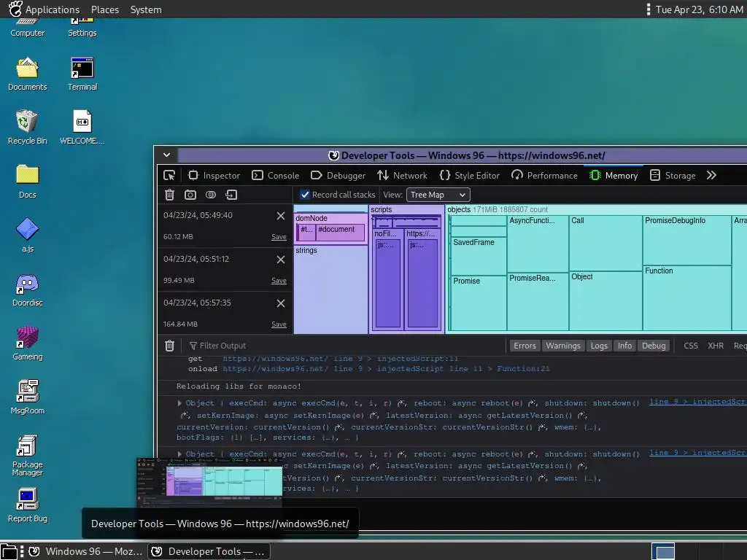This screenshot has height=560, width=747.
Task: Launch the Terminal desktop shortcut
Action: 82,74
